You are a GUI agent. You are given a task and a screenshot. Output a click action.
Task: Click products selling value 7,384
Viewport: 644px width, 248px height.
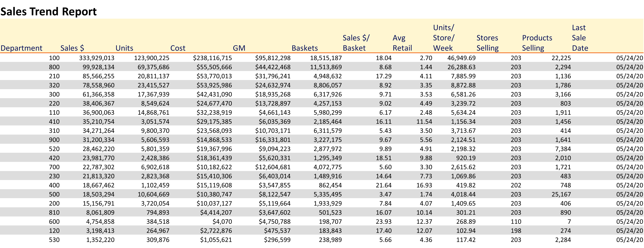pyautogui.click(x=563, y=149)
